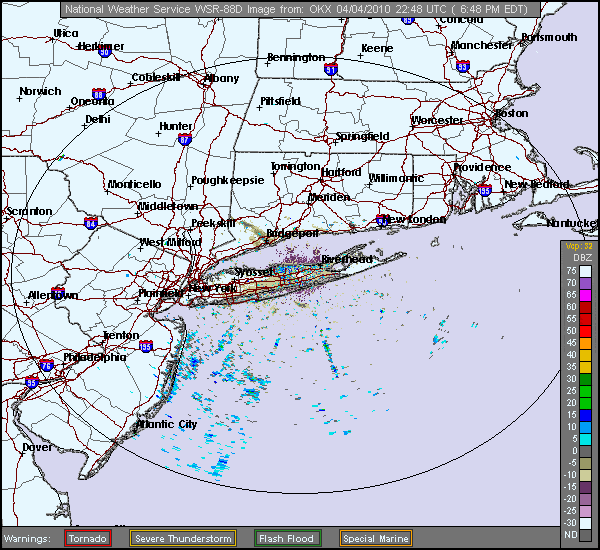Viewport: 600px width, 550px height.
Task: Click the Scranton city label
Action: (x=29, y=211)
